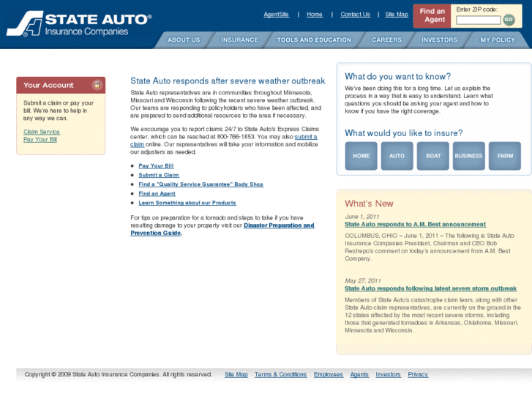The width and height of the screenshot is (532, 399).
Task: Click Pay Your Bill in Your Account
Action: (x=40, y=140)
